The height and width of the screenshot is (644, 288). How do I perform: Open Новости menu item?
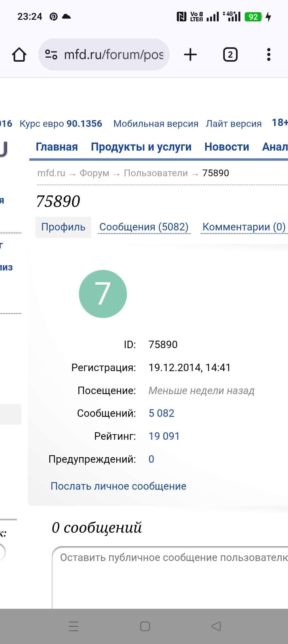(x=227, y=147)
